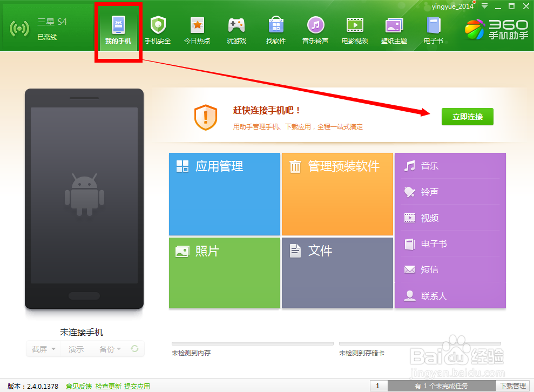
Task: Open the 电子书 ebook section
Action: (x=432, y=29)
